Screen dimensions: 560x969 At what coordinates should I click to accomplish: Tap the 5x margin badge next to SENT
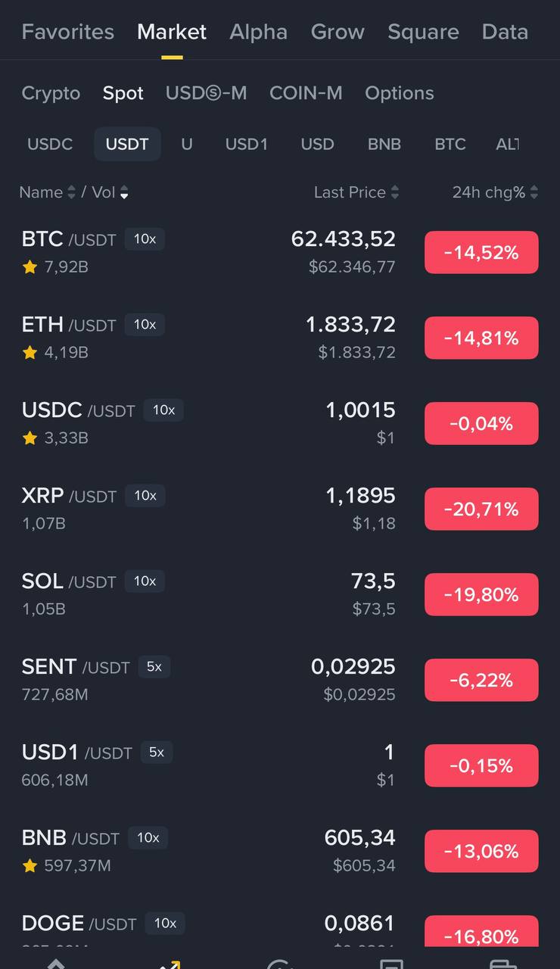[154, 667]
